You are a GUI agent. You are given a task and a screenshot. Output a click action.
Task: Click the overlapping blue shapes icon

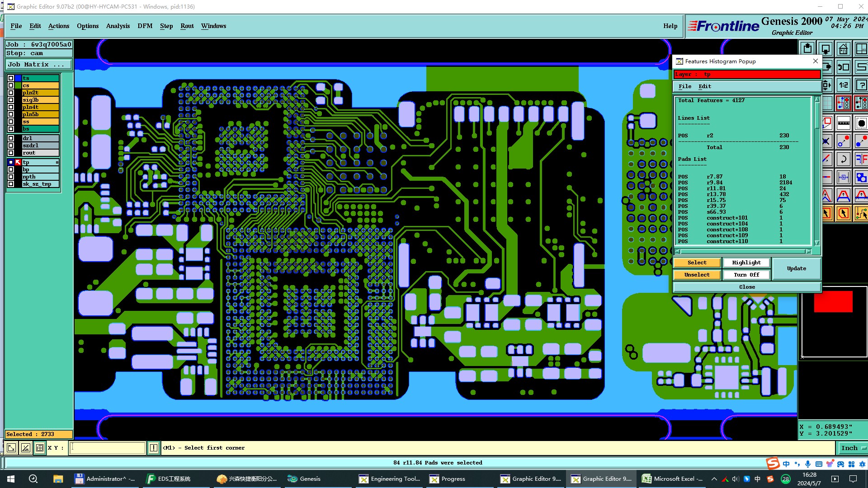click(x=861, y=177)
